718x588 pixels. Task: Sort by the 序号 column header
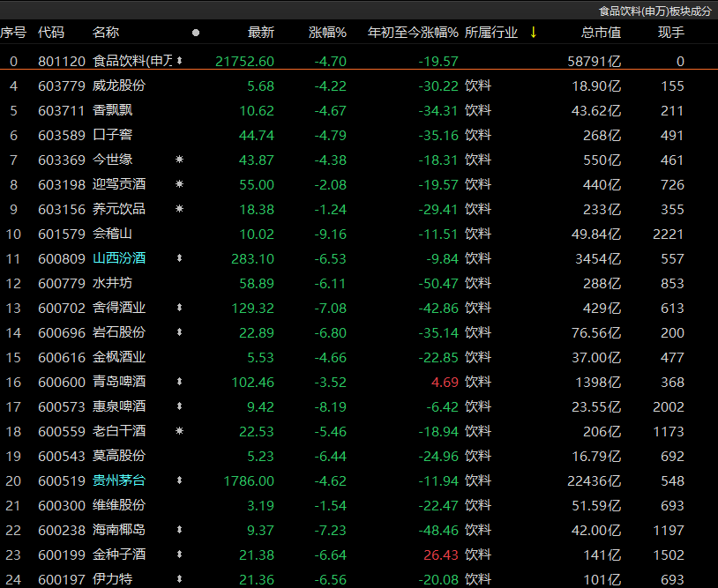click(13, 33)
